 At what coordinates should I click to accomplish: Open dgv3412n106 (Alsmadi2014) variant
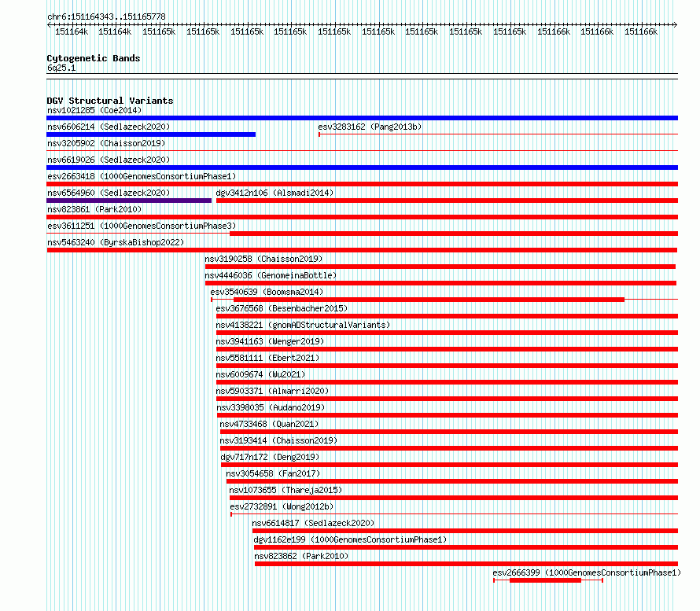274,193
